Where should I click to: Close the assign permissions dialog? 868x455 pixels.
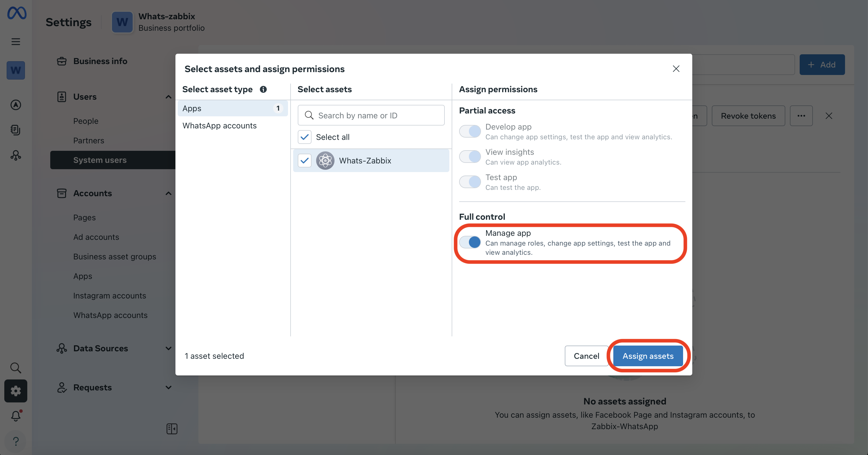point(676,69)
